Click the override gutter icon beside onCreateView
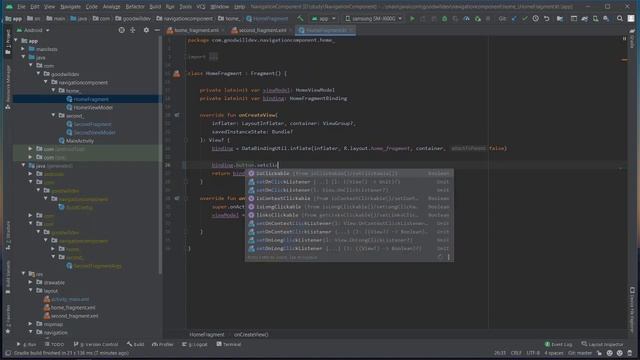The height and width of the screenshot is (360, 640). click(177, 115)
